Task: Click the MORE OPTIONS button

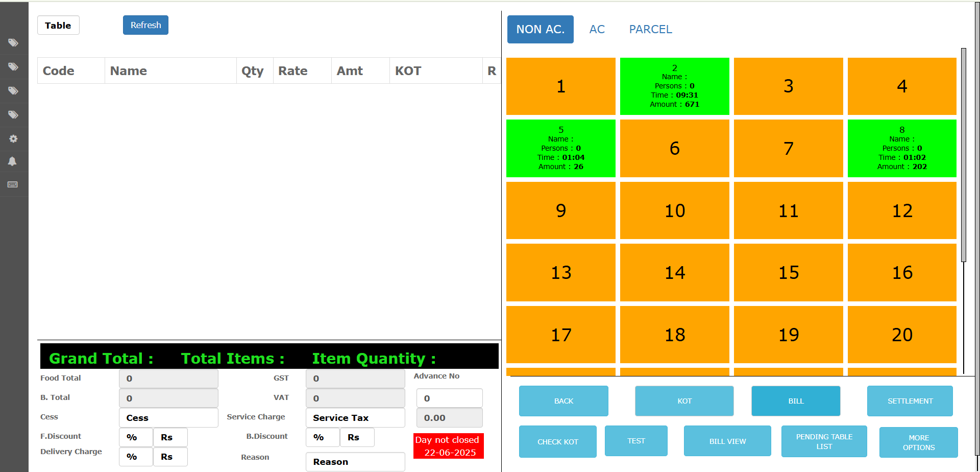Action: [918, 442]
